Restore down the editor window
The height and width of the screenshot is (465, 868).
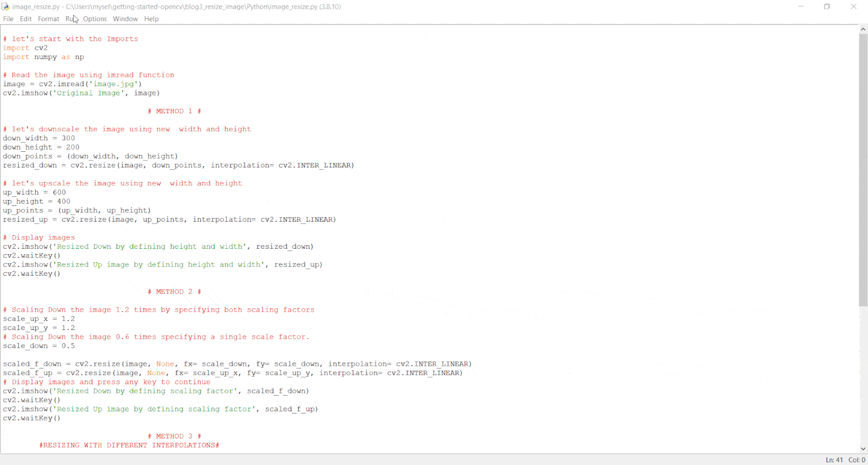tap(827, 7)
